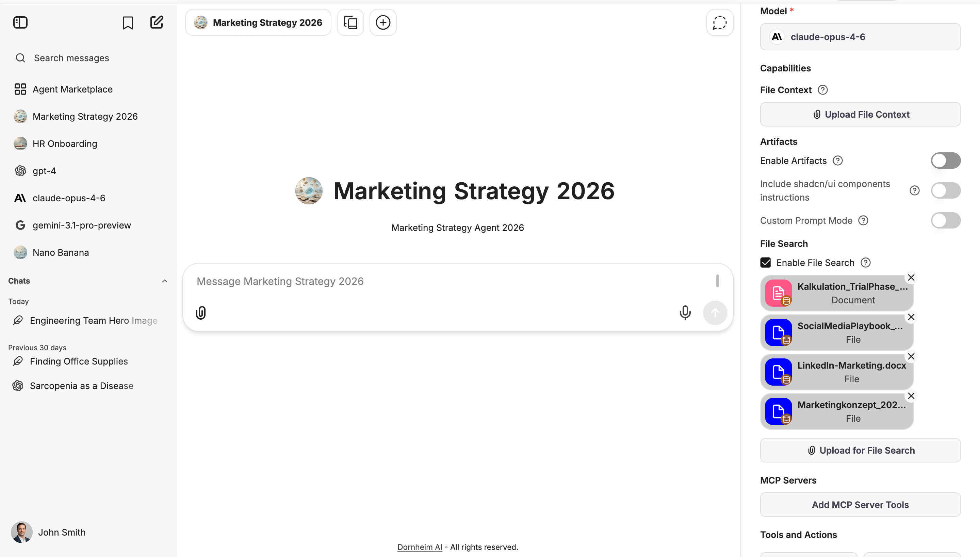The width and height of the screenshot is (980, 557).
Task: Start a new chat with pencil icon
Action: click(157, 22)
